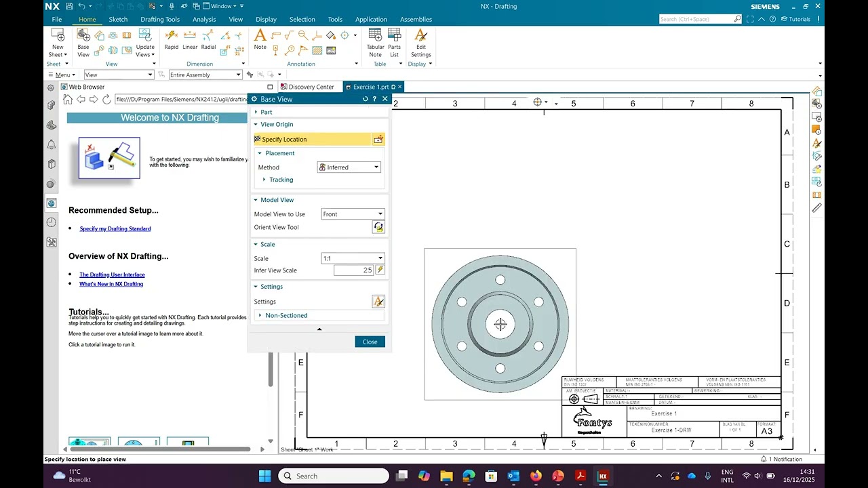Open the Scale 1:1 dropdown

353,258
